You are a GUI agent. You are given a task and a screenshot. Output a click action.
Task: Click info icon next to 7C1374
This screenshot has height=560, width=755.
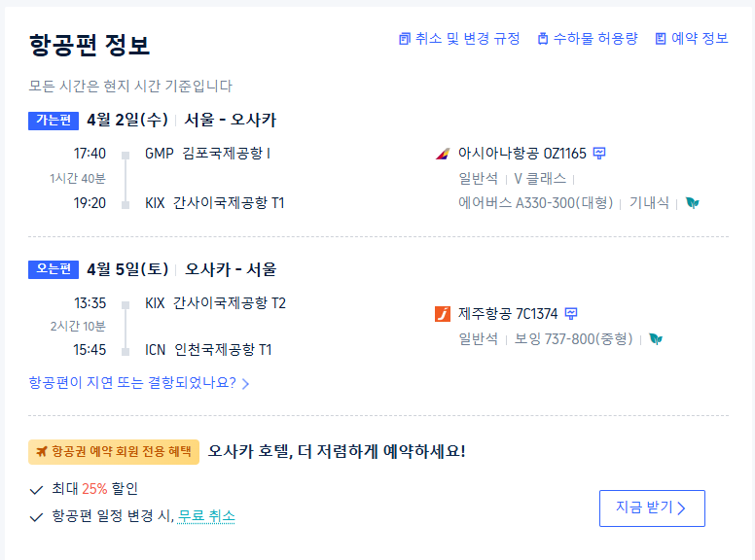(x=571, y=314)
